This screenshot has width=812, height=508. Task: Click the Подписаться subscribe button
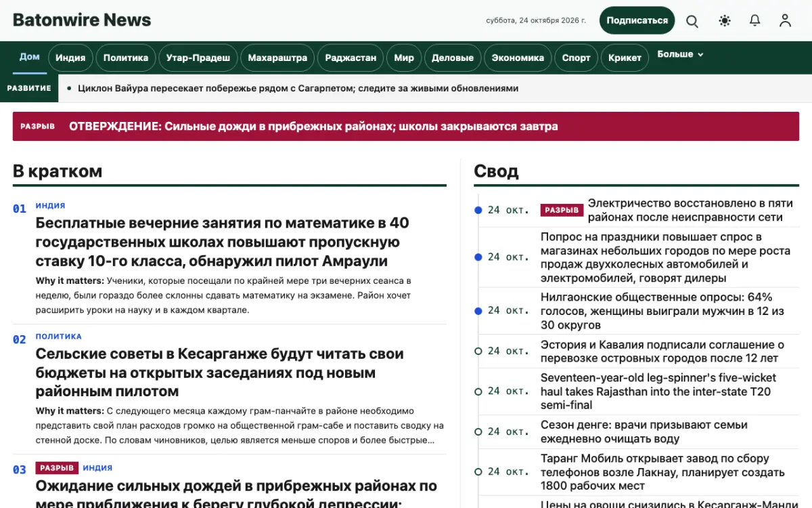pyautogui.click(x=637, y=20)
